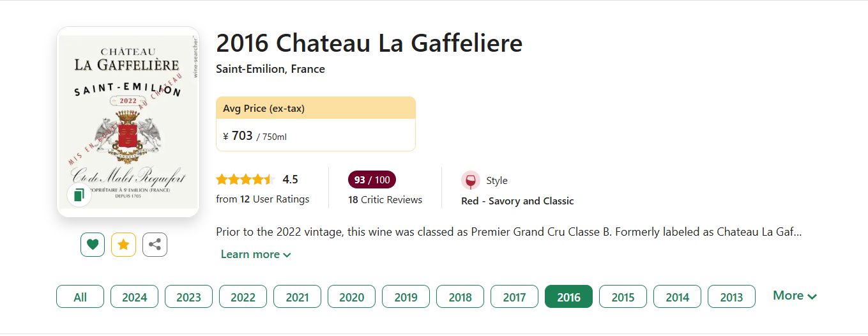Click the five-star user rating stars

[245, 179]
